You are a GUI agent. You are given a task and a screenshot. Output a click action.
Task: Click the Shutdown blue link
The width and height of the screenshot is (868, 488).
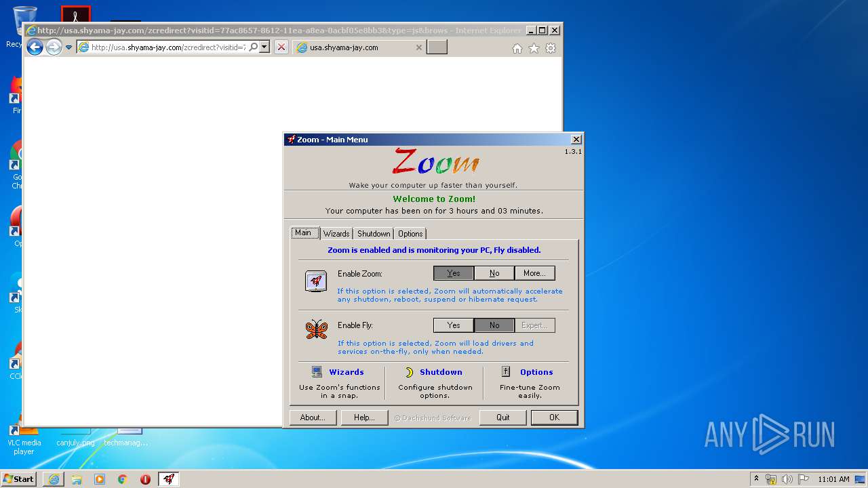pyautogui.click(x=441, y=372)
